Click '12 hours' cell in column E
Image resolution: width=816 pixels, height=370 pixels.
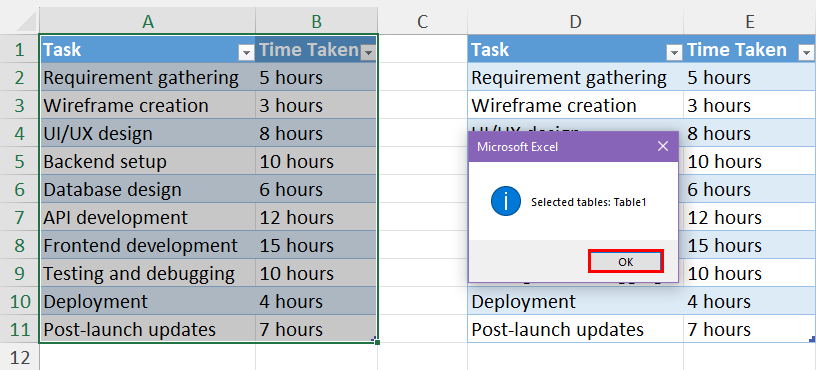750,218
